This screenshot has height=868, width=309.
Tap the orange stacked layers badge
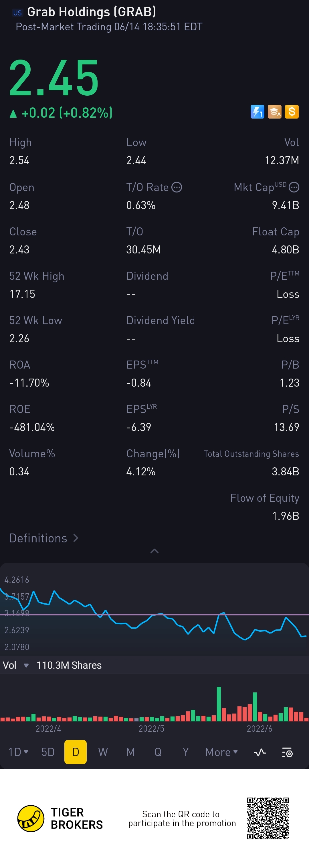pyautogui.click(x=275, y=112)
